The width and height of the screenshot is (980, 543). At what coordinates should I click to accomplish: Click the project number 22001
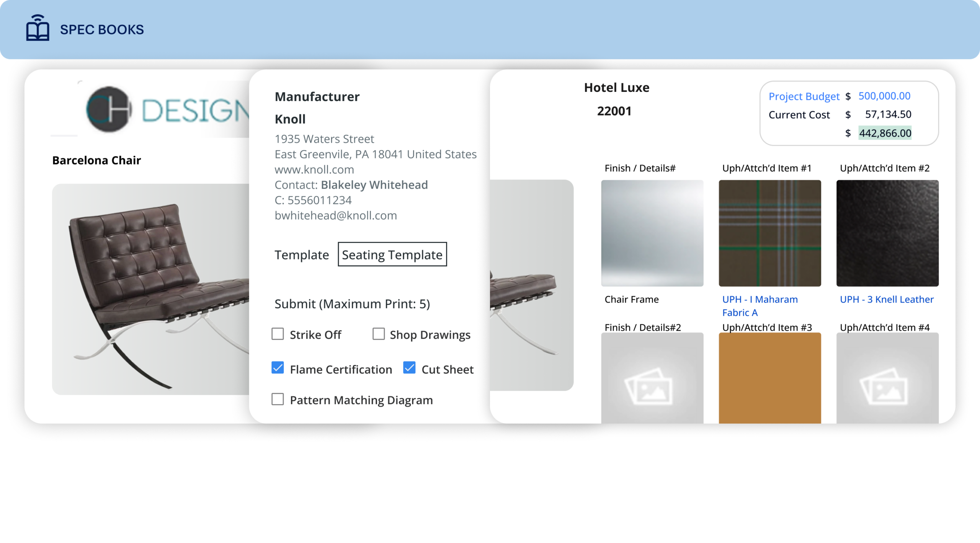(614, 111)
